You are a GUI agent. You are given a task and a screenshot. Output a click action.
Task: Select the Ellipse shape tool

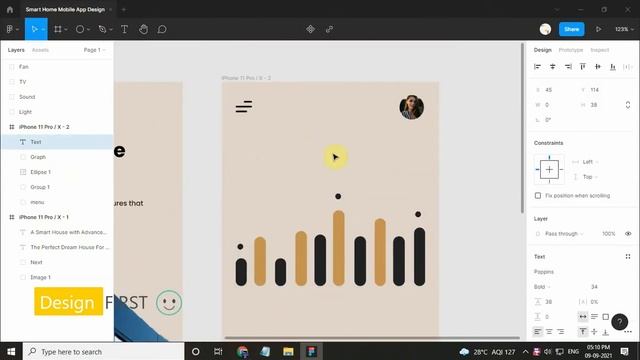[80, 29]
